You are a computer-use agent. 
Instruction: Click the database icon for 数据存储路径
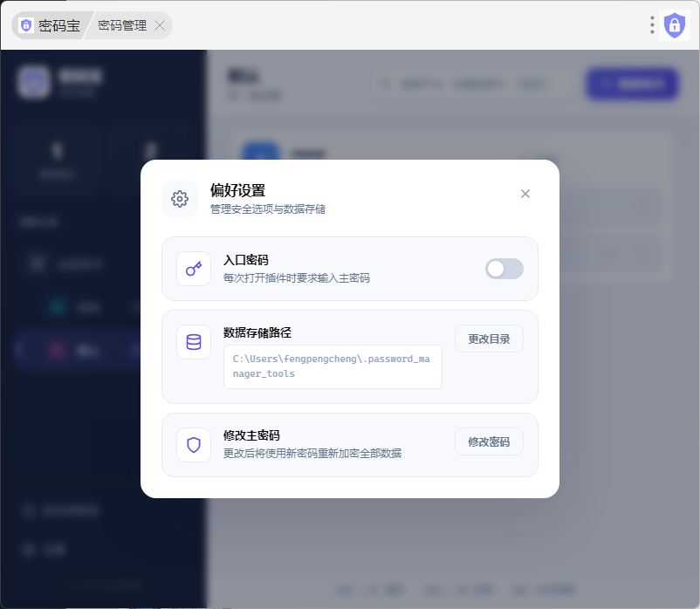coord(194,342)
